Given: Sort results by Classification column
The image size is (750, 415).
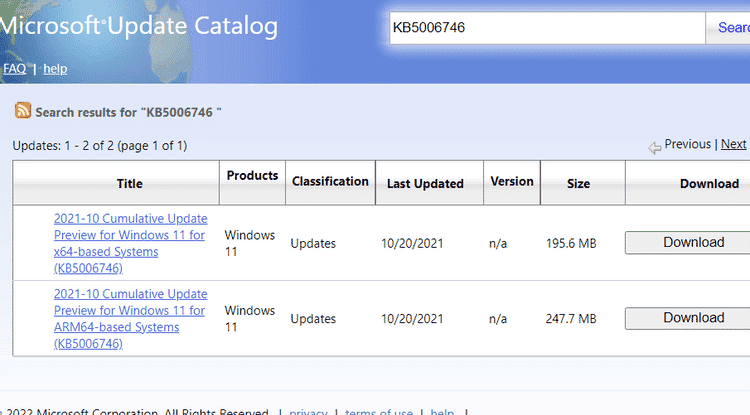Looking at the screenshot, I should pyautogui.click(x=330, y=181).
